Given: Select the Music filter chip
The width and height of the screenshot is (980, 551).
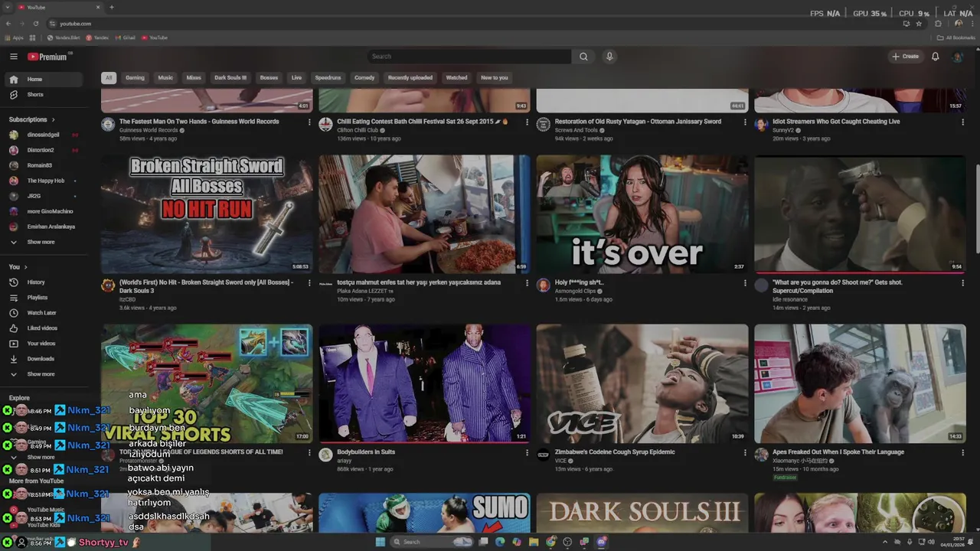Looking at the screenshot, I should click(165, 77).
